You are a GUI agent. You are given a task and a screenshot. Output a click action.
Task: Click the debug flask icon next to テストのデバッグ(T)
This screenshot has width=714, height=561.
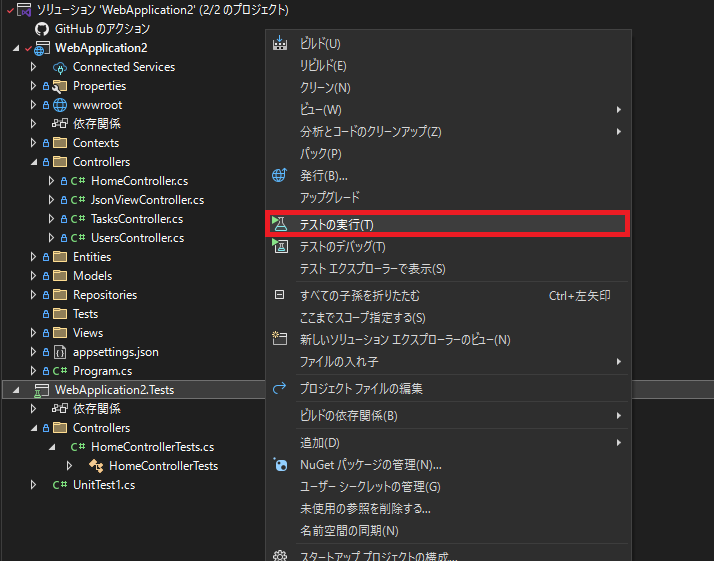tap(280, 246)
